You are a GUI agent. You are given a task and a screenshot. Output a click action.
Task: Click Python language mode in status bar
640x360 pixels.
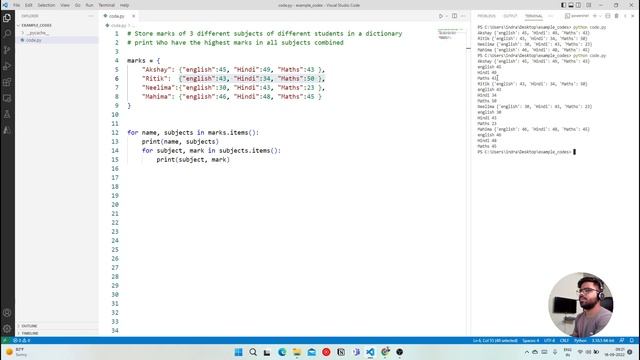[x=580, y=340]
